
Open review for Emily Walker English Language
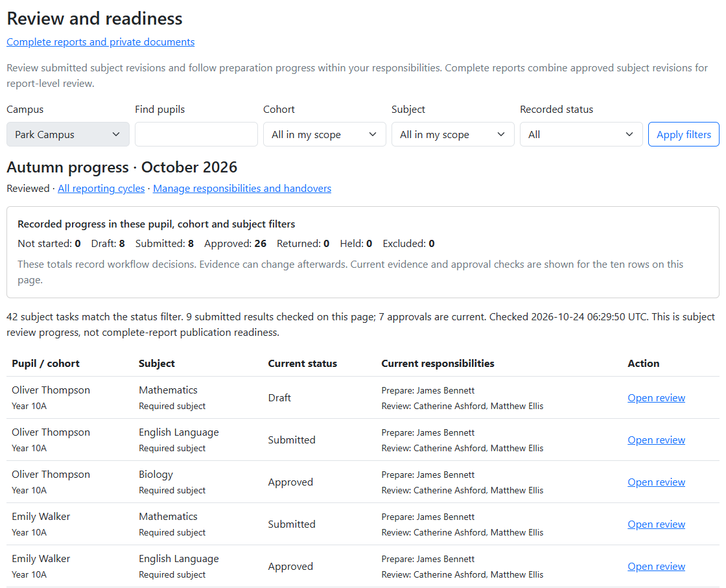[656, 566]
